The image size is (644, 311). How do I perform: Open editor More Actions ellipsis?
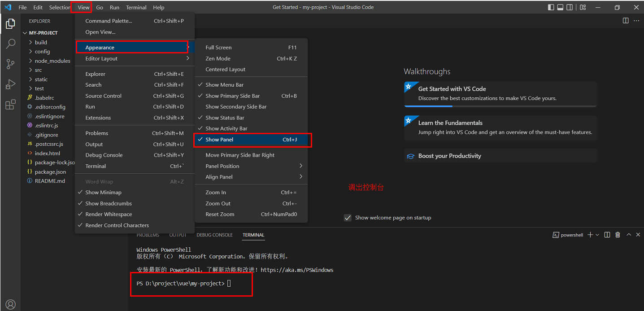click(636, 21)
